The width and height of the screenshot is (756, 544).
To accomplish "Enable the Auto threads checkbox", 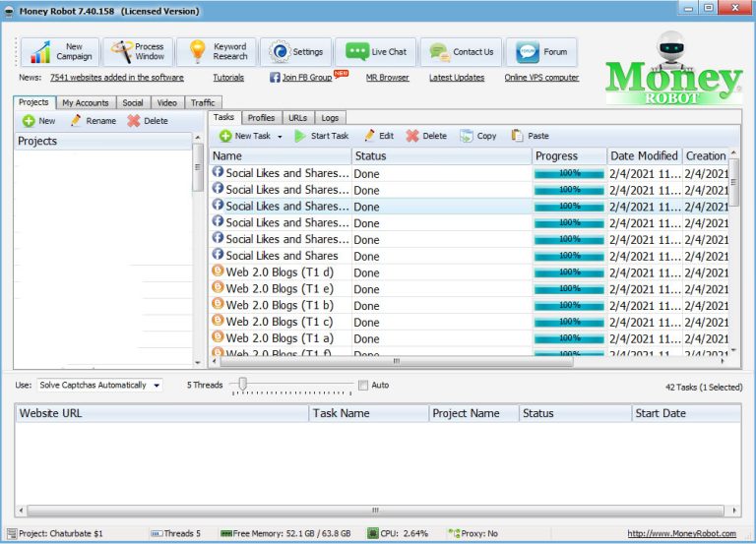I will 363,385.
